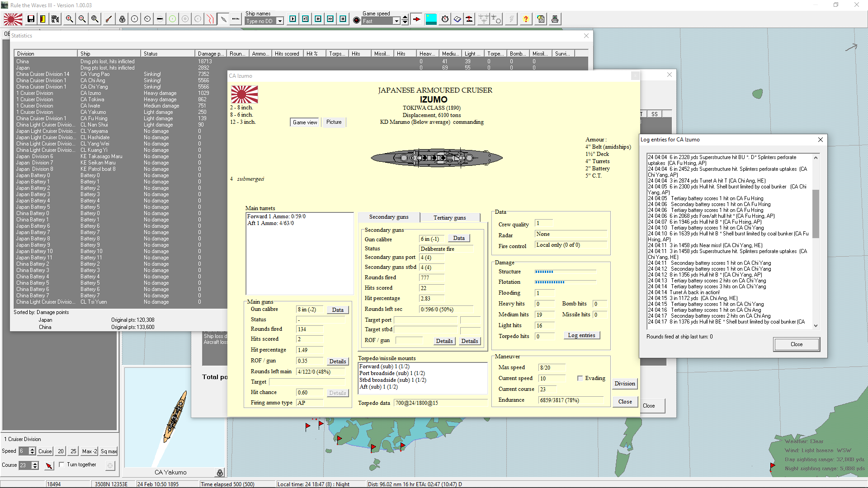Click the red zigzag lines toolbar icon
868x488 pixels.
(x=210, y=19)
